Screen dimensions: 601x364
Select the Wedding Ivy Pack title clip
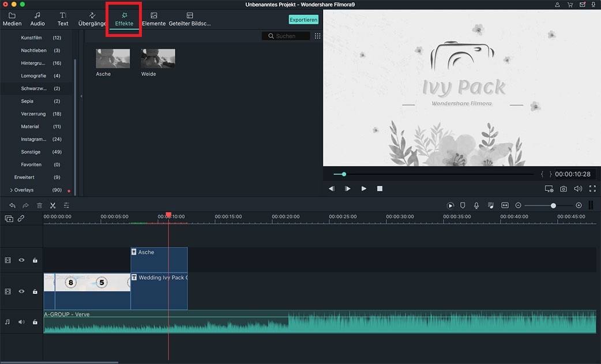click(x=159, y=291)
